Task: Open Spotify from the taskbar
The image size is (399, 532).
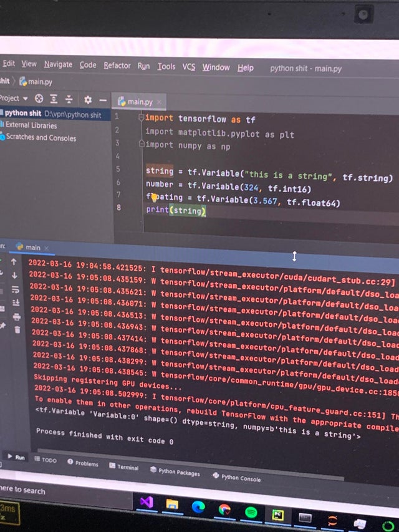Action: coord(251,512)
